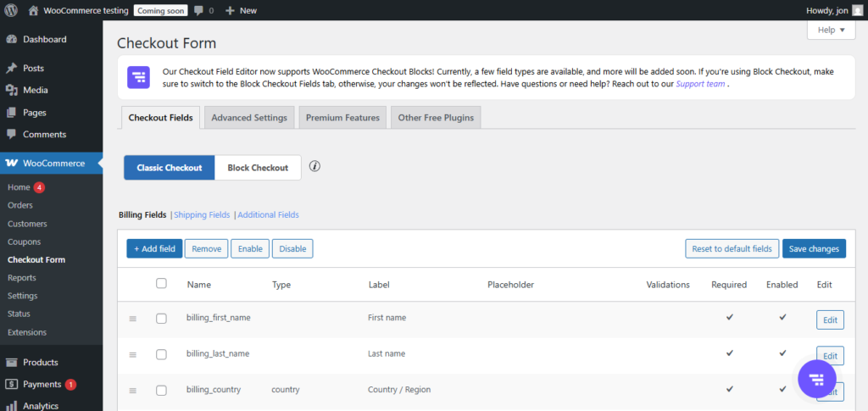The image size is (868, 411).
Task: Click the info icon beside Block Checkout
Action: coord(314,167)
